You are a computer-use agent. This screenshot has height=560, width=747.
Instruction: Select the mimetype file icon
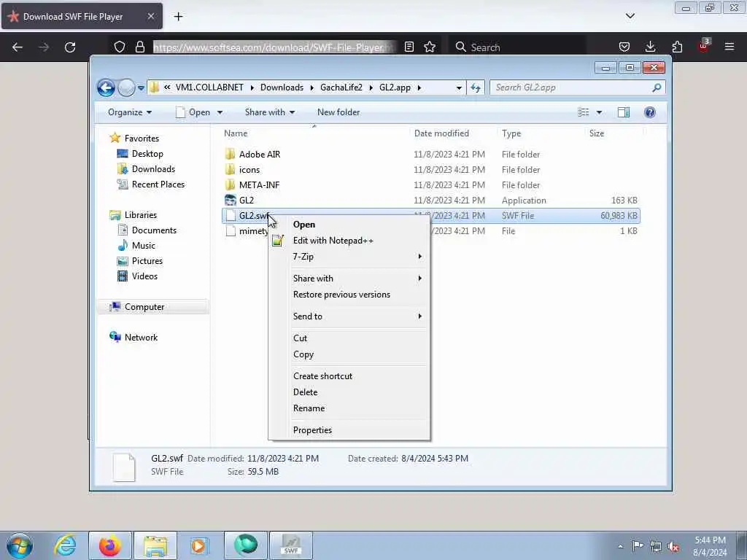pos(231,231)
